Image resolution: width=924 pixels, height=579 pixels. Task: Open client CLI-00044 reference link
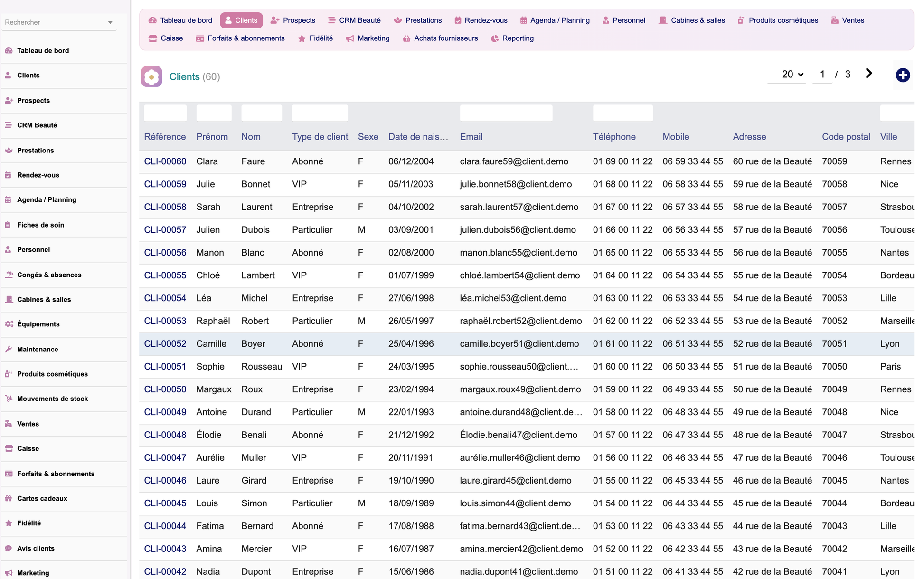tap(165, 526)
